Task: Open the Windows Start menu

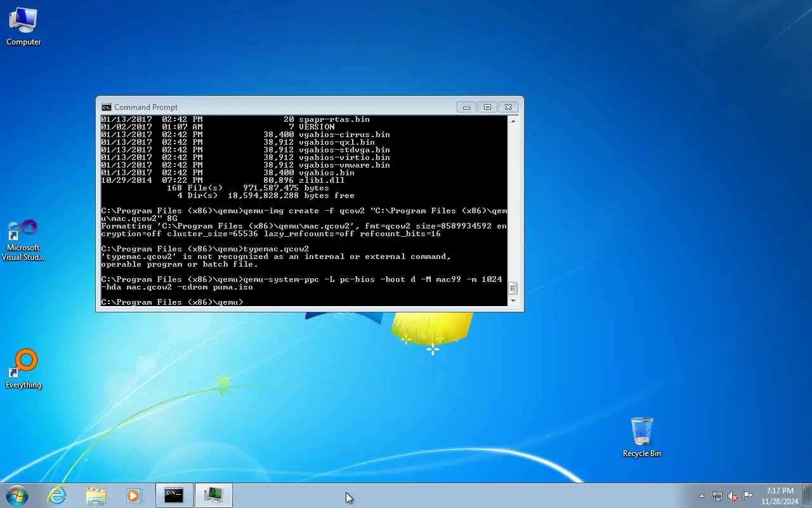Action: [17, 495]
